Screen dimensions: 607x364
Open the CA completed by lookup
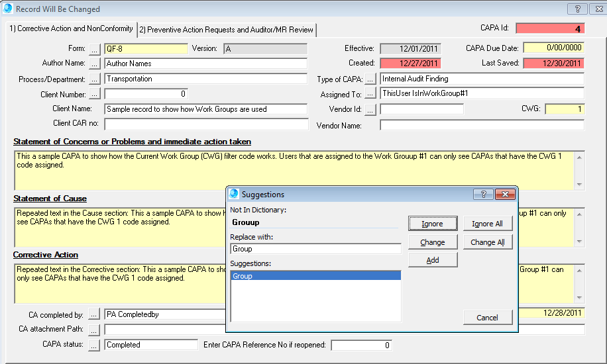click(x=94, y=314)
